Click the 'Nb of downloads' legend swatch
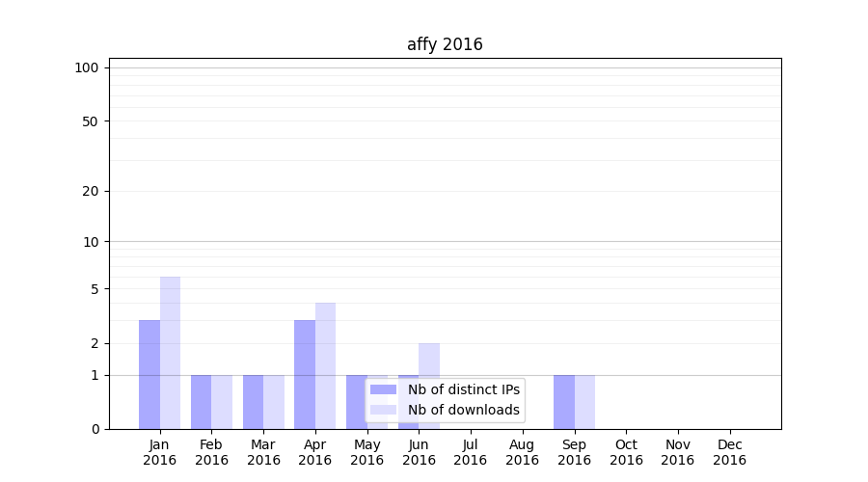The height and width of the screenshot is (482, 868). click(x=383, y=410)
